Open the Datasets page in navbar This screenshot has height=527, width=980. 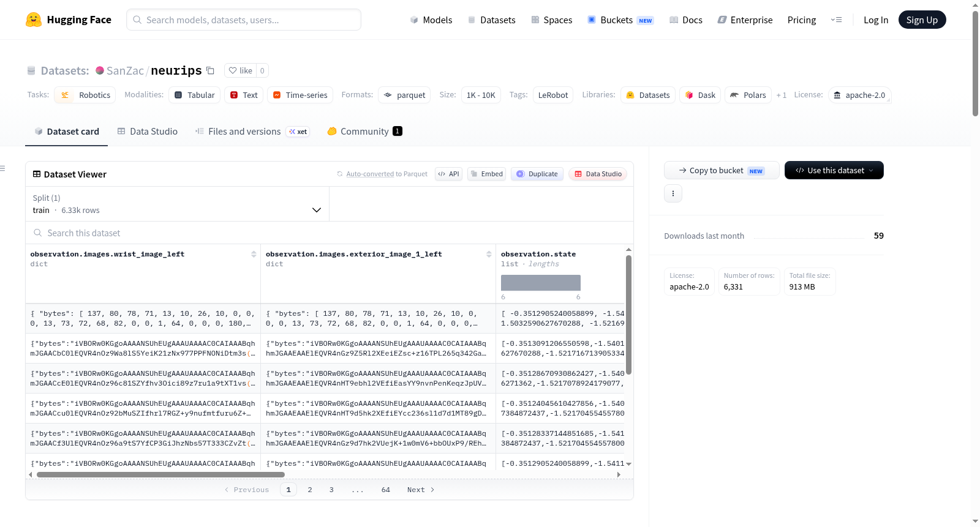tap(492, 20)
